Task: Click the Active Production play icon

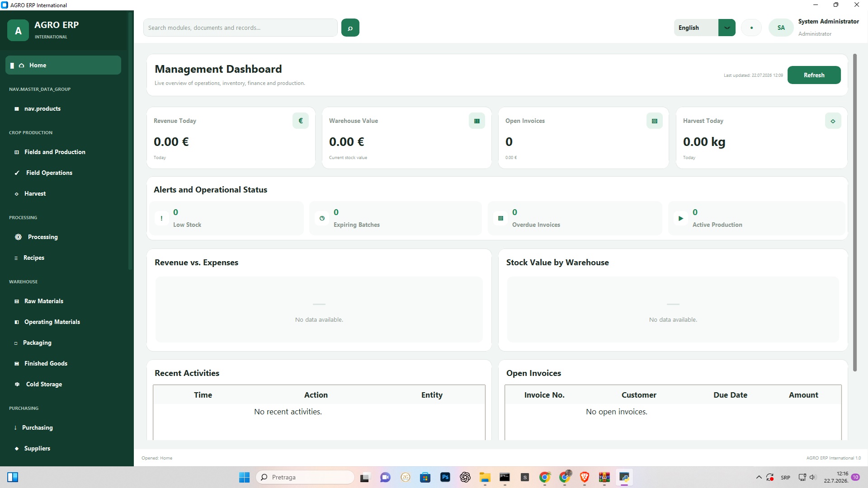Action: point(681,218)
